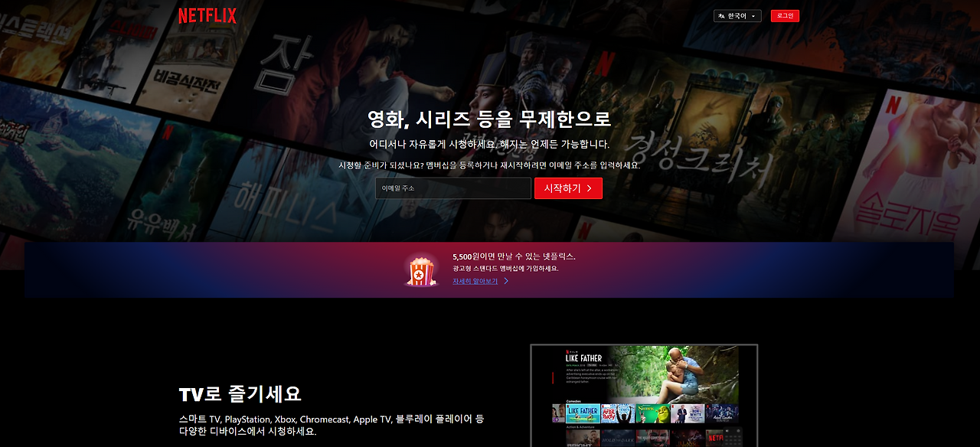The height and width of the screenshot is (447, 980).
Task: Focus the 이메일 주소 input field
Action: pos(452,188)
